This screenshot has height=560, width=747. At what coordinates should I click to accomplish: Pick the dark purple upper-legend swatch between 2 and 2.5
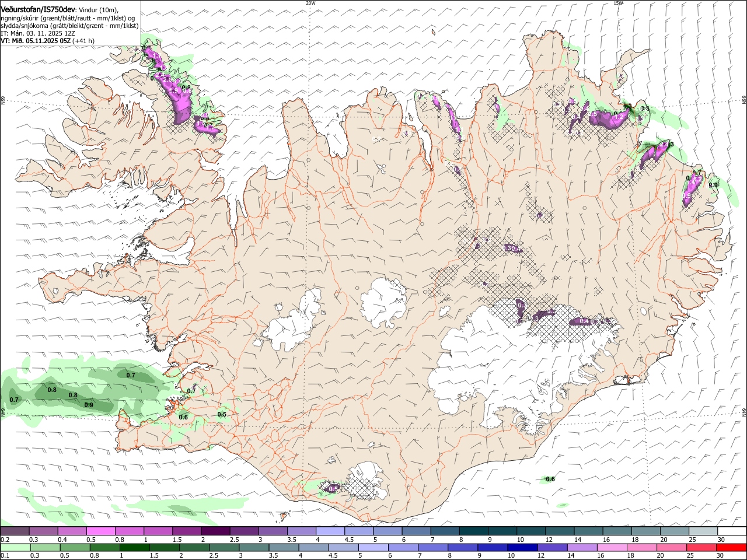point(215,531)
